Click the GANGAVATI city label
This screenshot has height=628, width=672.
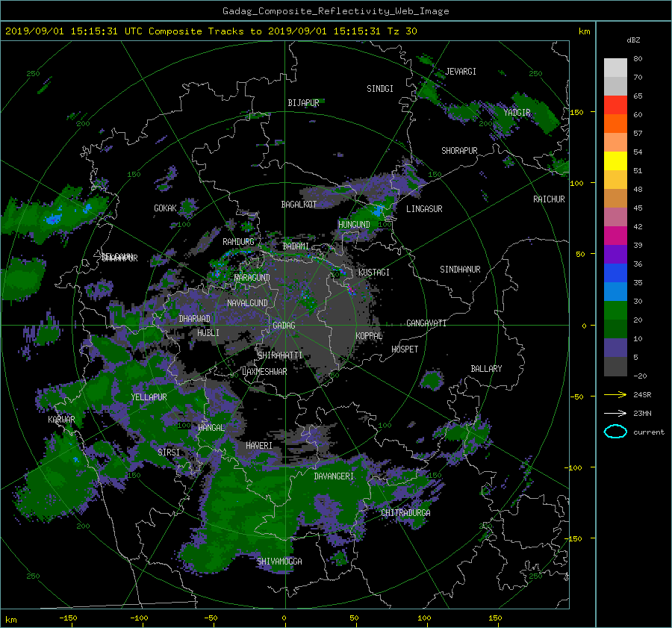coord(426,323)
